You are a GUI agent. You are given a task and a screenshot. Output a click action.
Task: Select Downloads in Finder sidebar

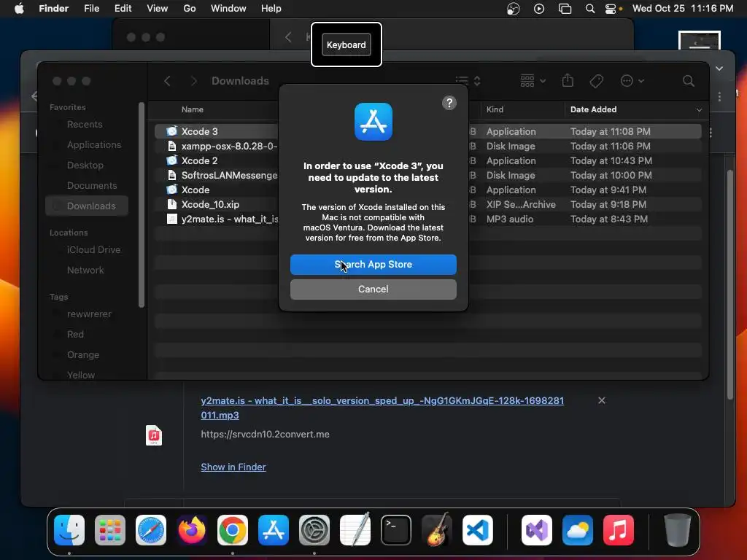tap(88, 206)
